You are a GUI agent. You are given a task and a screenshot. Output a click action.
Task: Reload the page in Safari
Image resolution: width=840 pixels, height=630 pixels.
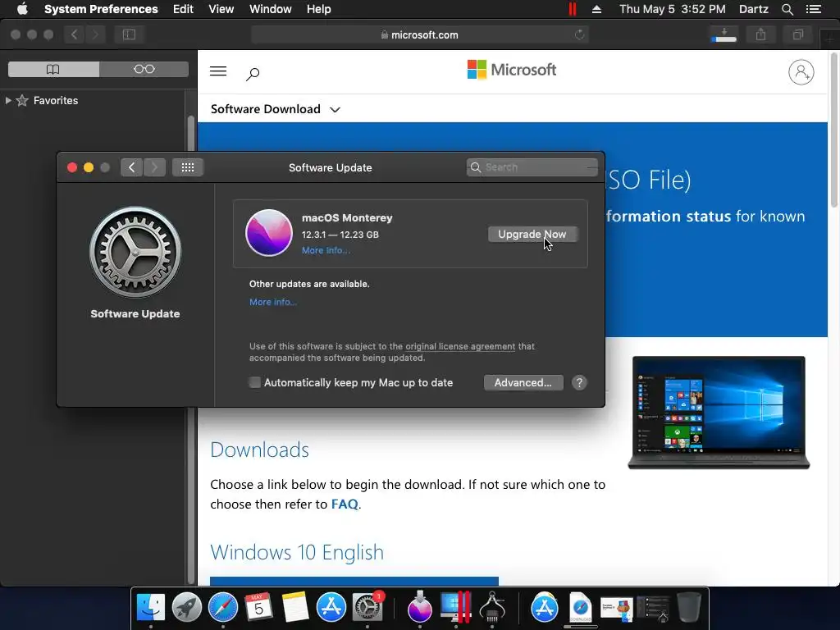579,34
